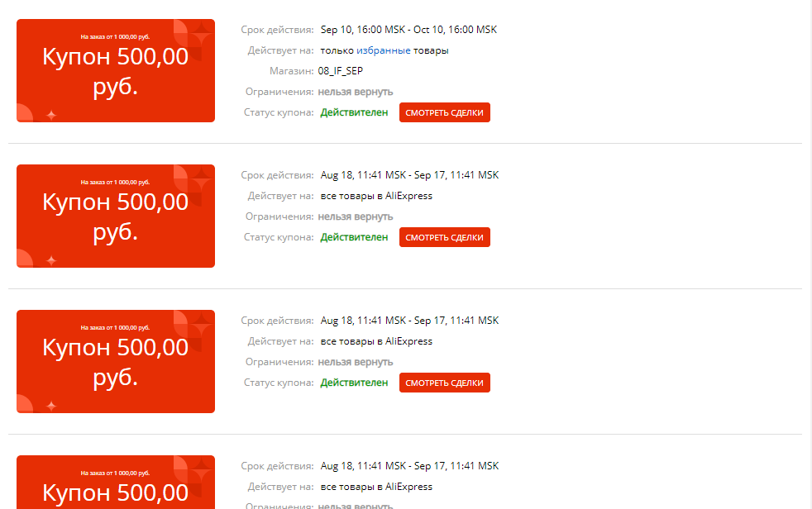This screenshot has width=812, height=509.
Task: Click СМОТРЕТЬ СДЕЛКИ on the third coupon row
Action: (x=444, y=383)
